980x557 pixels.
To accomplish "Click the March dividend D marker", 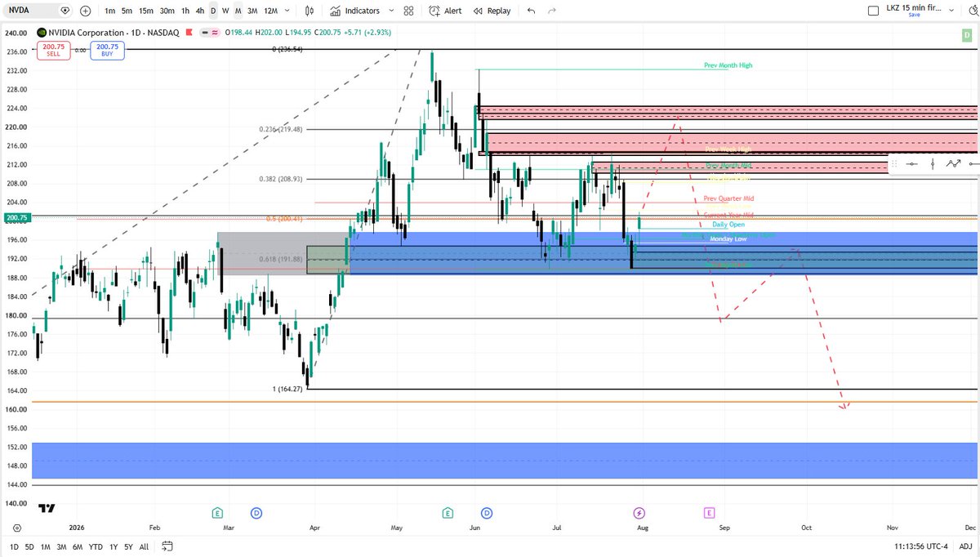I will 256,513.
